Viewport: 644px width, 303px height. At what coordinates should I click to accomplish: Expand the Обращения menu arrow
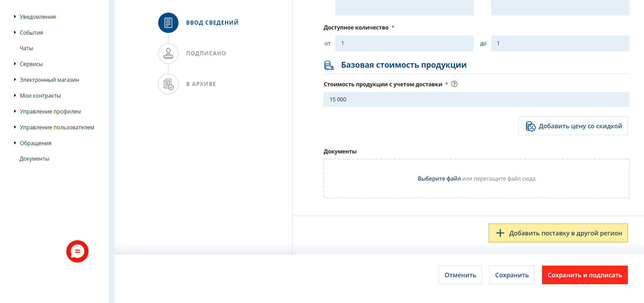(x=15, y=143)
